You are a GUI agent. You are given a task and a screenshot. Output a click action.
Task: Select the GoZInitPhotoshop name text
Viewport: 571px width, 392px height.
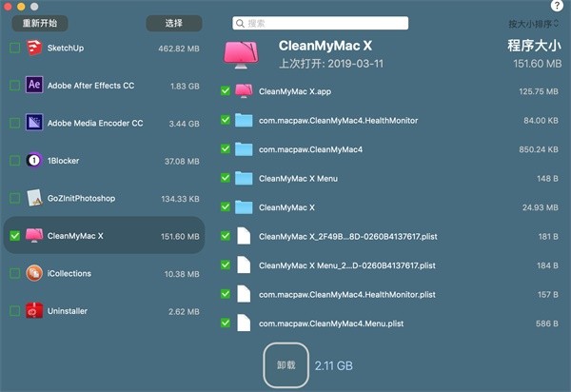pos(81,198)
